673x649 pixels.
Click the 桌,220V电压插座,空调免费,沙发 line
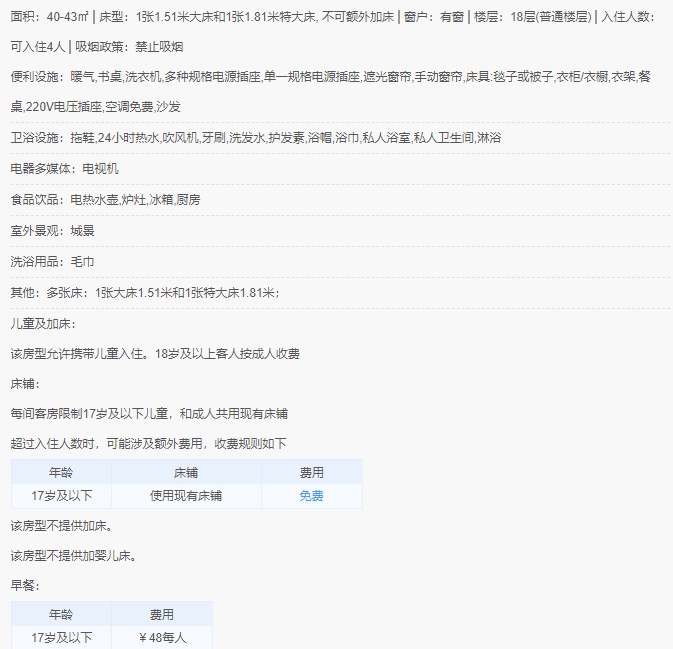(95, 106)
